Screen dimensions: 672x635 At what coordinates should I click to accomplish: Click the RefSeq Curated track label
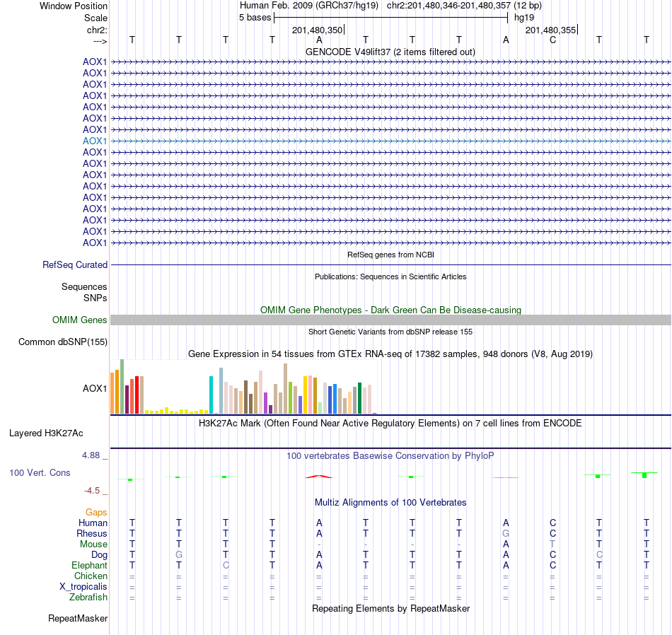pyautogui.click(x=74, y=264)
